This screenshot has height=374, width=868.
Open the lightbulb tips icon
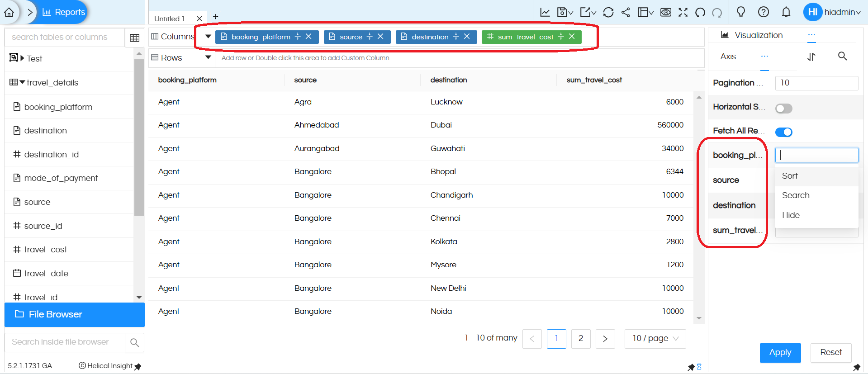pos(741,12)
